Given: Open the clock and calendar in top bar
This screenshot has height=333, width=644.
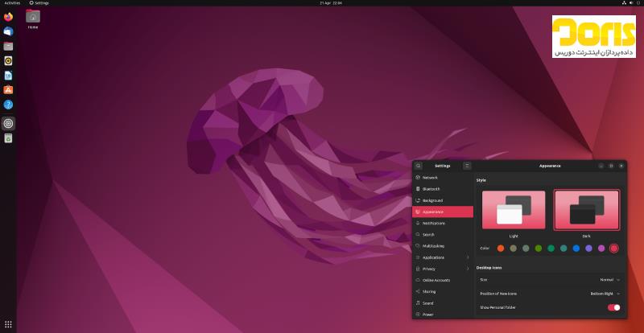Looking at the screenshot, I should tap(331, 3).
